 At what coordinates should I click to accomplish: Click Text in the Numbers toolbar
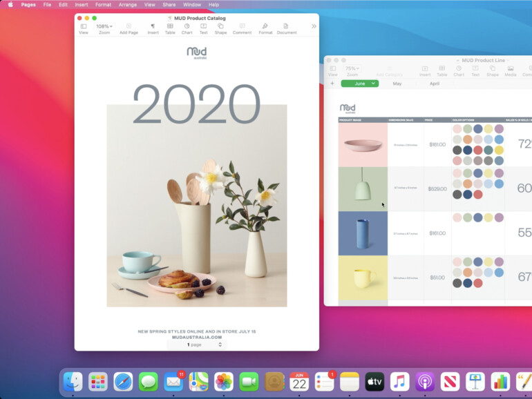(x=475, y=71)
